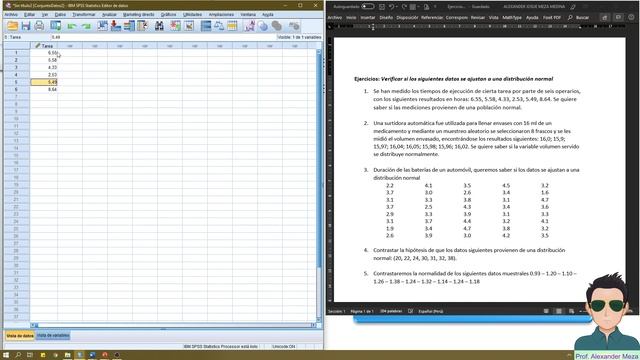This screenshot has height=360, width=640.
Task: Switch to Revisar tab in Word
Action: click(478, 18)
